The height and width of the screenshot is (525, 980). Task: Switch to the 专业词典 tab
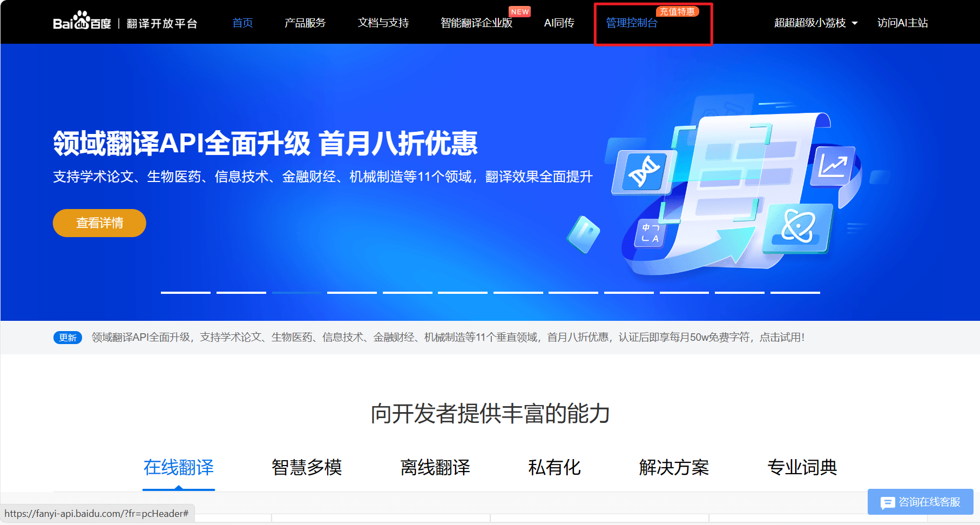click(802, 468)
